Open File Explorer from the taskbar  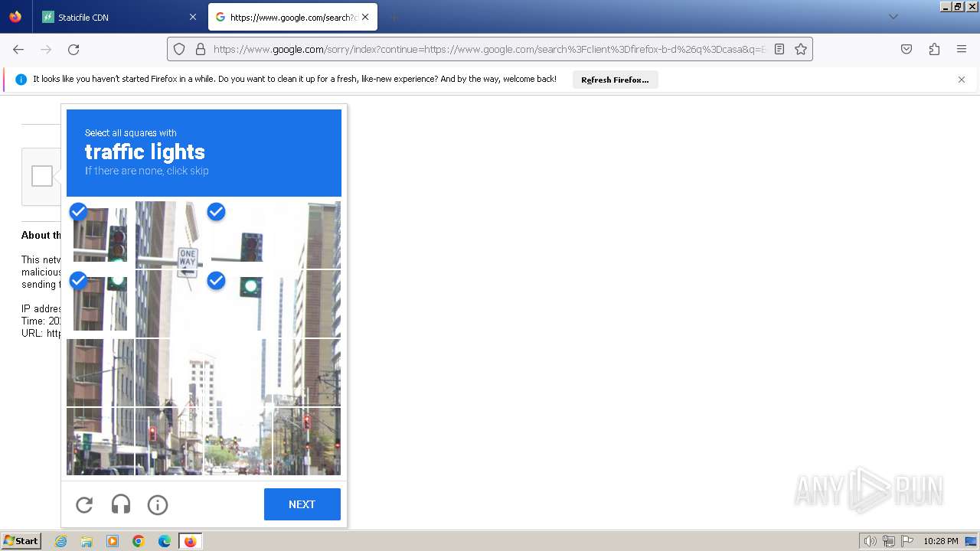click(87, 541)
